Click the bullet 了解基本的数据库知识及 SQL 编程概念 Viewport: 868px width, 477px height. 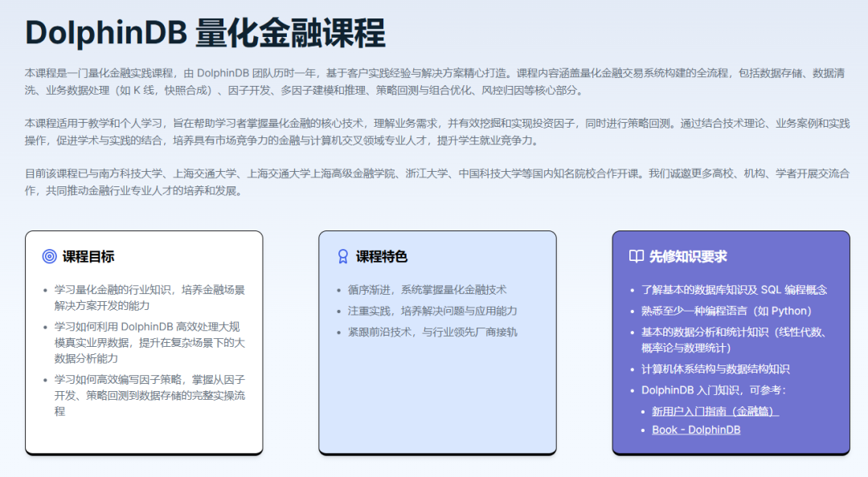pyautogui.click(x=734, y=289)
